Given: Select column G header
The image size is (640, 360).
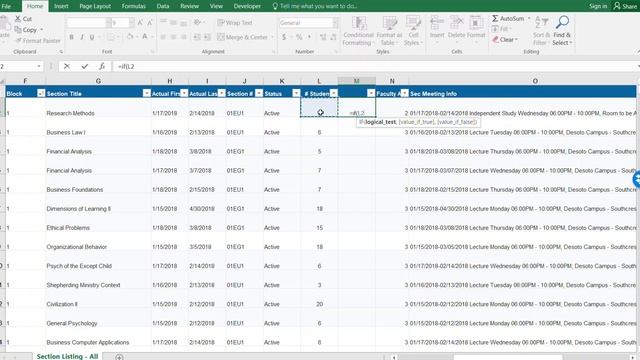Looking at the screenshot, I should point(98,81).
